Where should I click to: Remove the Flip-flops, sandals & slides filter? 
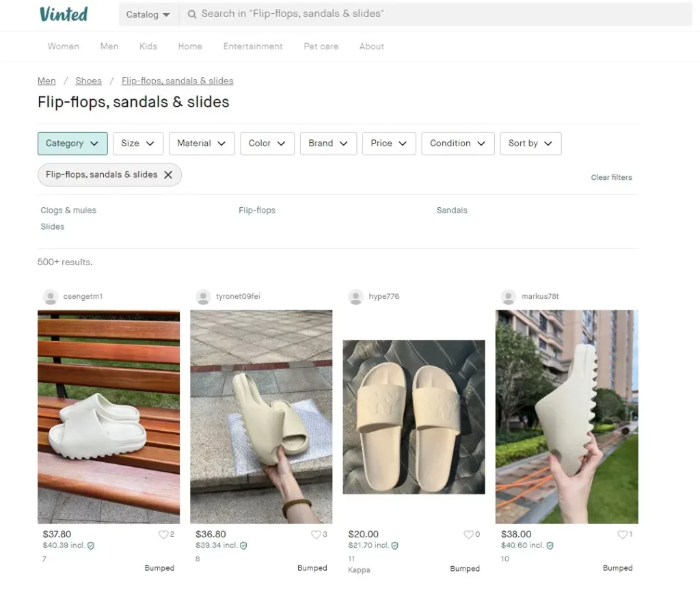tap(168, 175)
